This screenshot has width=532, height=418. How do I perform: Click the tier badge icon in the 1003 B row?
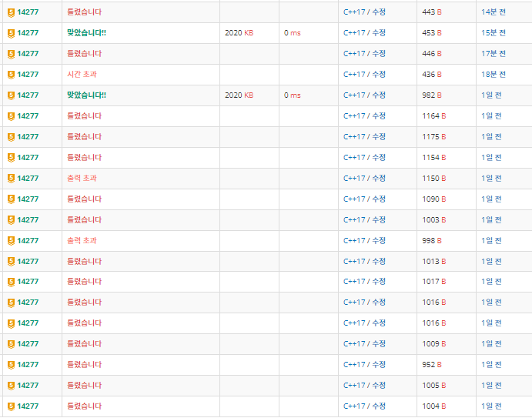[x=11, y=220]
